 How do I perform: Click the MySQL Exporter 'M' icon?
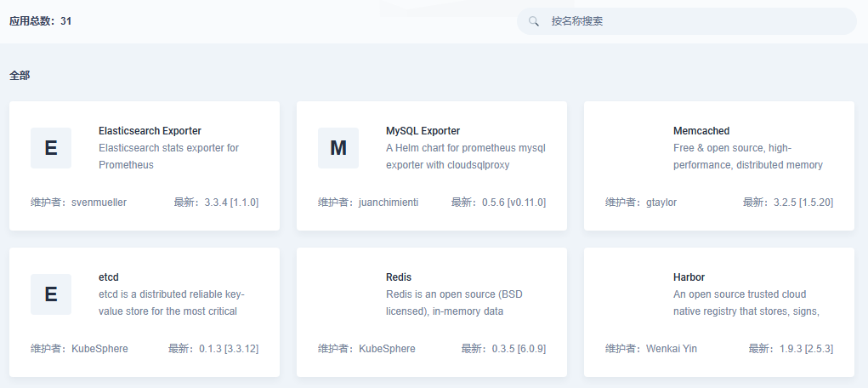338,148
